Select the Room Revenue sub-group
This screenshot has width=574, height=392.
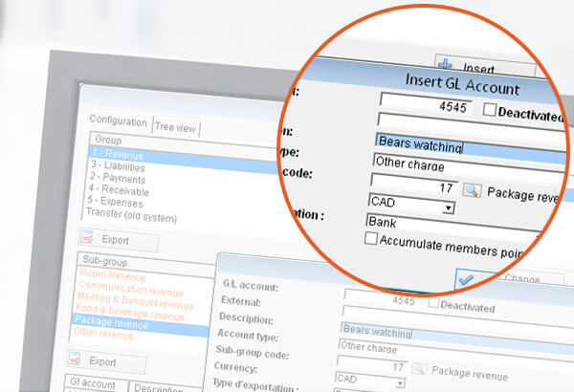pos(113,274)
